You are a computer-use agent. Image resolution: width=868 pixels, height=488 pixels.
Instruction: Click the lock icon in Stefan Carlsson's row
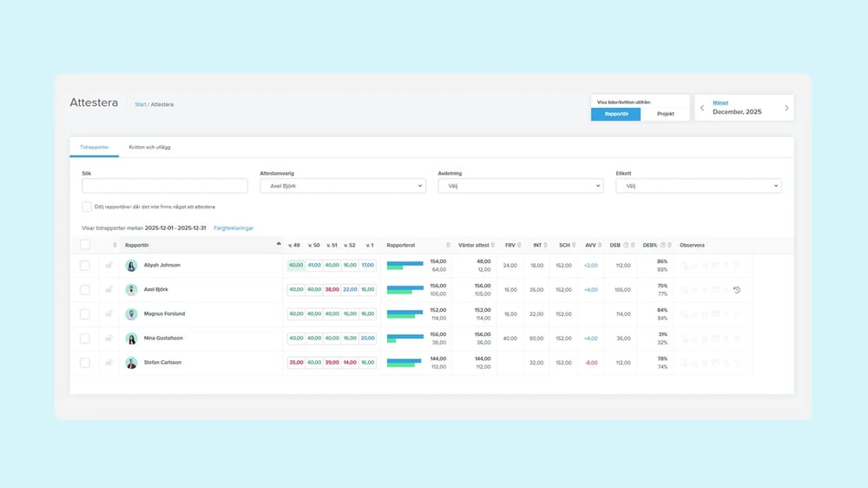coord(109,363)
